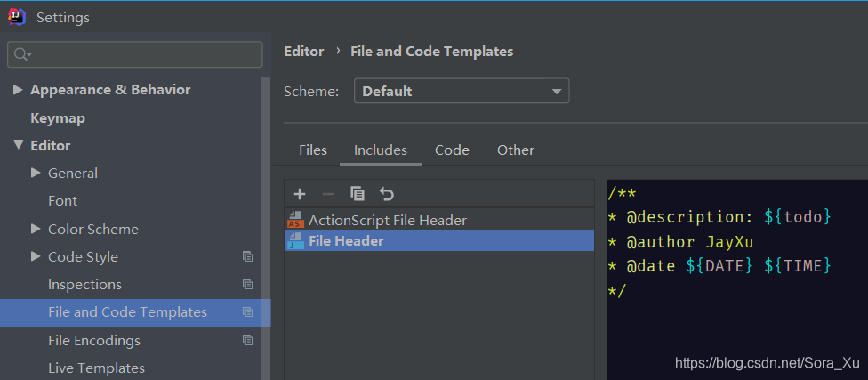Click the ${TIME} variable in editor

pyautogui.click(x=798, y=266)
